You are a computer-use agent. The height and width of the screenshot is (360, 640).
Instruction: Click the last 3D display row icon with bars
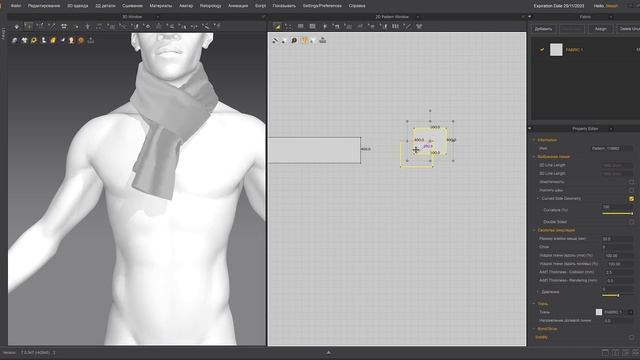point(91,40)
